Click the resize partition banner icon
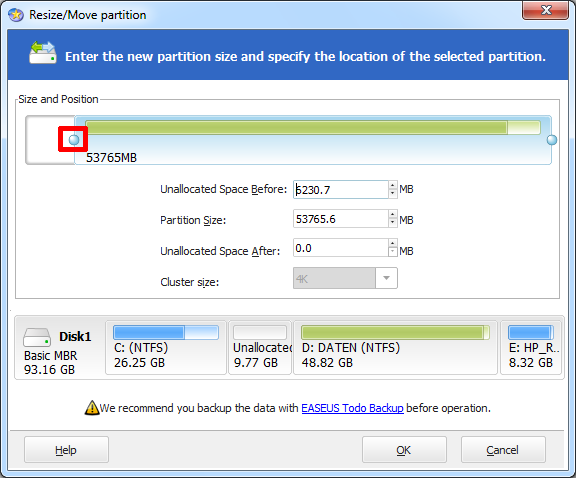Screen dimensions: 576x478 coord(43,53)
